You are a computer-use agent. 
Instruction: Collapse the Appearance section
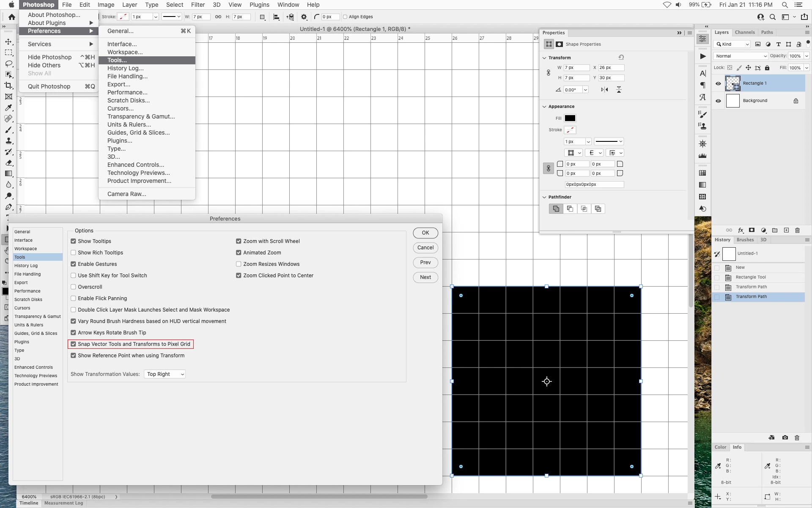click(545, 107)
